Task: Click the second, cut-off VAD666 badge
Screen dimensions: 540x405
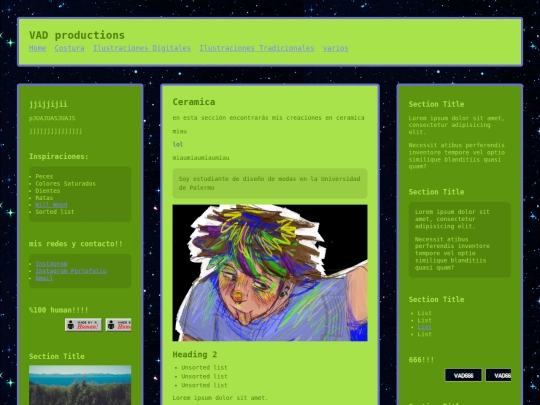Action: [498, 375]
